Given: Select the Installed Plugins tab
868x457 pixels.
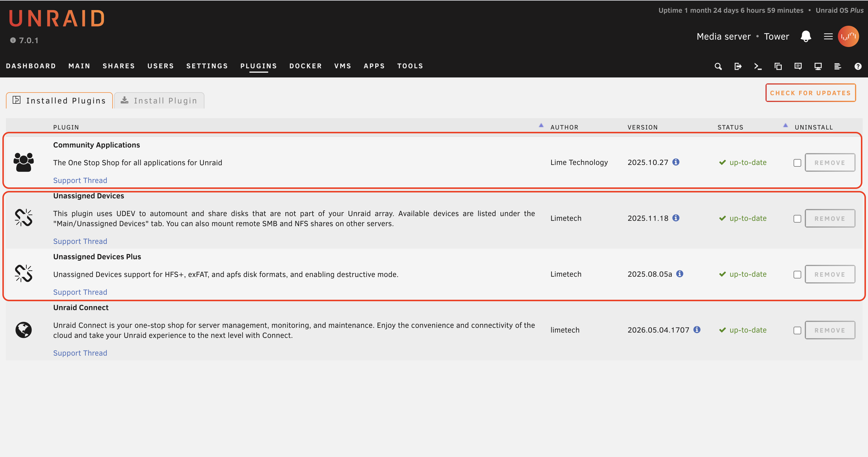Looking at the screenshot, I should (x=59, y=101).
